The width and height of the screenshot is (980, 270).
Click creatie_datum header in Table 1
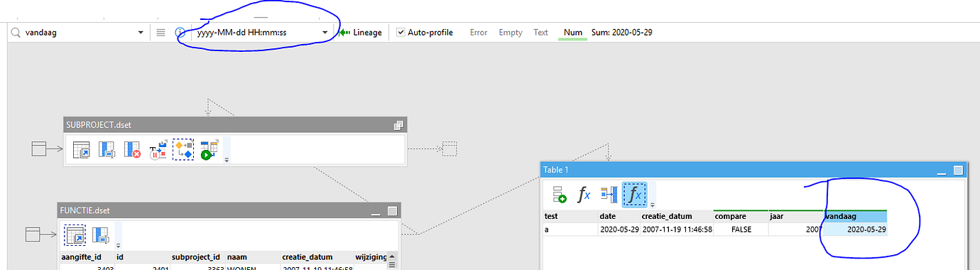[x=677, y=217]
